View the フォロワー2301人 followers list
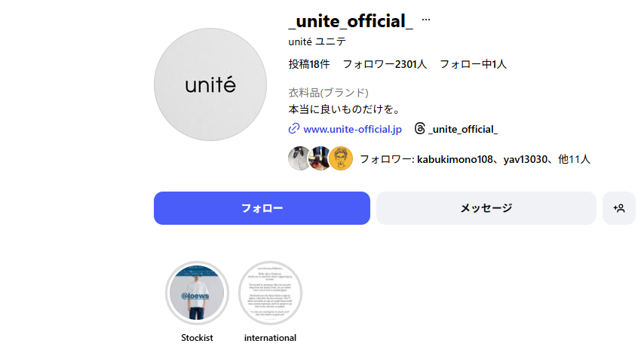This screenshot has height=359, width=644. [x=385, y=64]
